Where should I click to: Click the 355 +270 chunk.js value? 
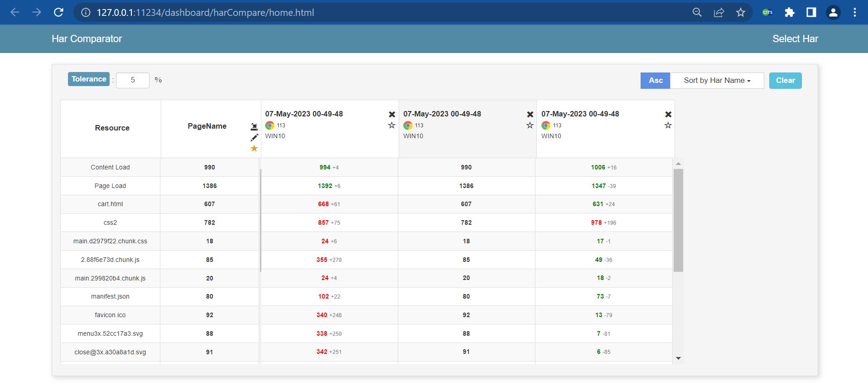[329, 260]
